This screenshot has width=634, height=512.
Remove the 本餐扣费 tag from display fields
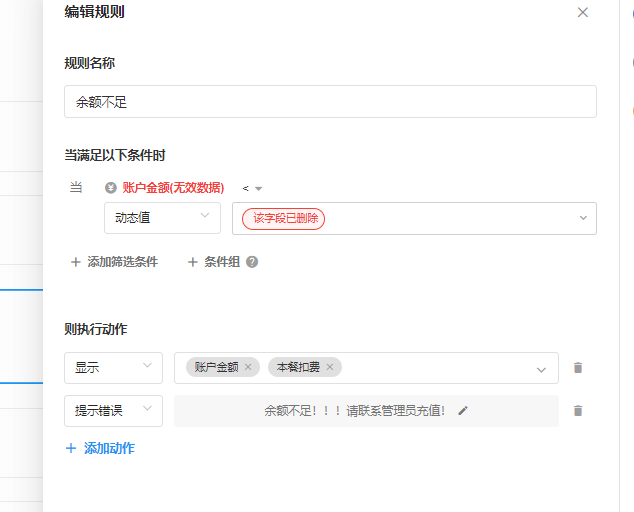330,367
